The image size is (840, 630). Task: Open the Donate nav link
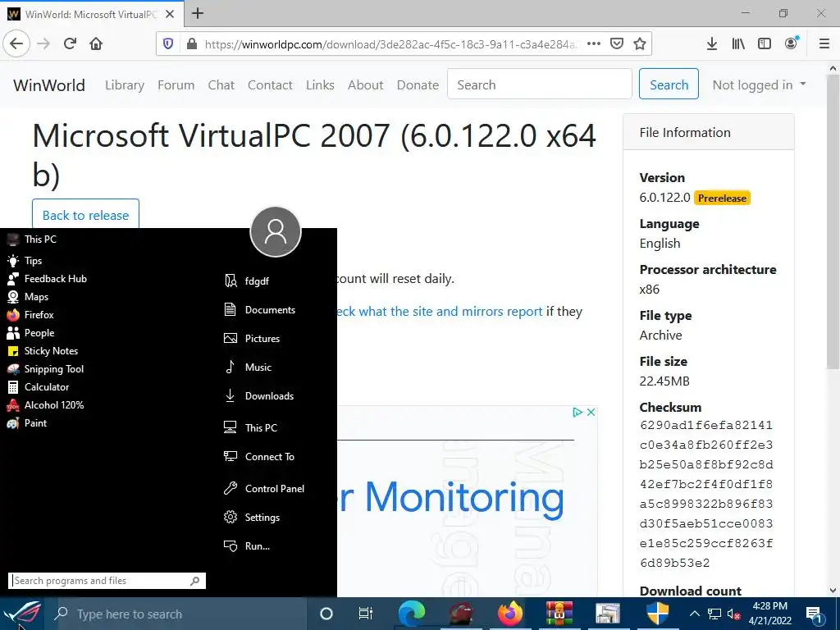click(x=418, y=84)
